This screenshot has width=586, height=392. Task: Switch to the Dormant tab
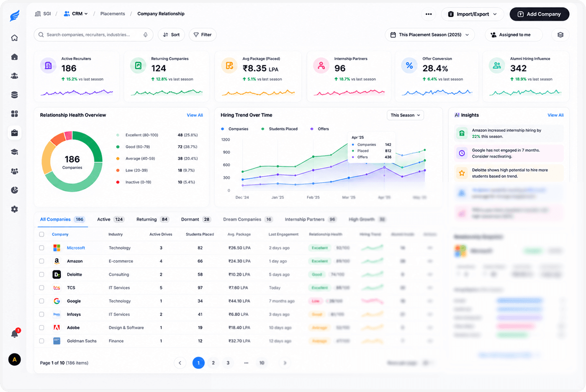195,219
